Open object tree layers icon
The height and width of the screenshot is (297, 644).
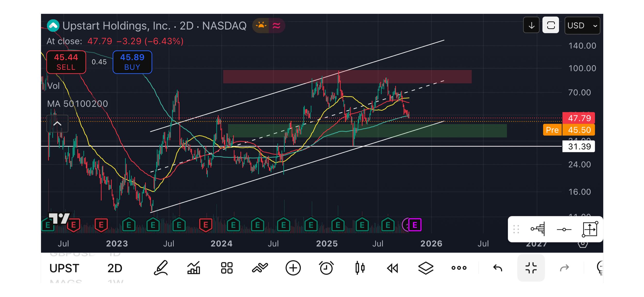click(426, 268)
